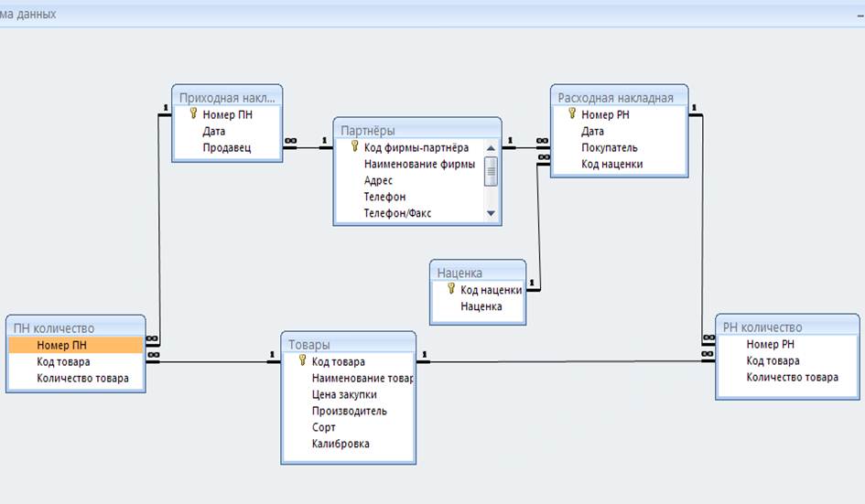Select Телефон/Факс field

(397, 213)
